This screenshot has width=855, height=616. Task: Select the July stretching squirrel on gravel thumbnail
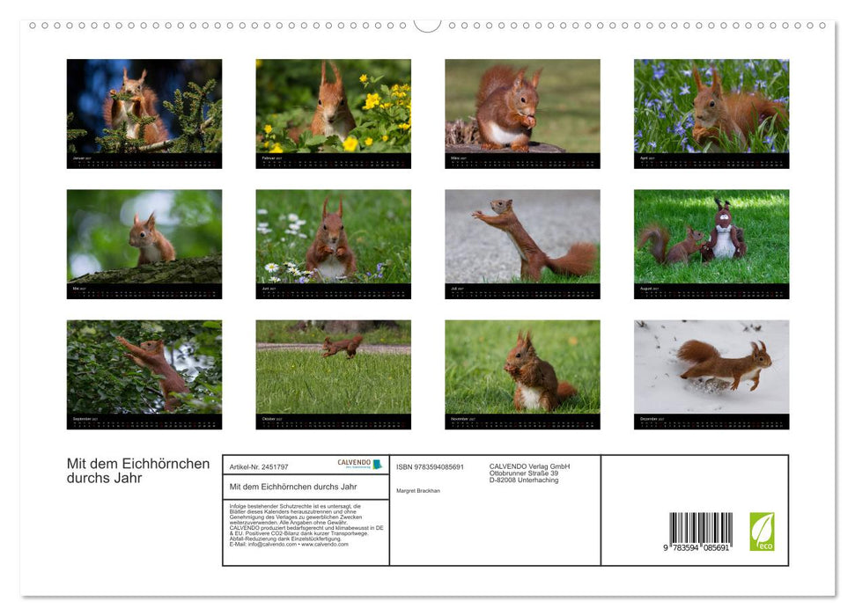[522, 245]
